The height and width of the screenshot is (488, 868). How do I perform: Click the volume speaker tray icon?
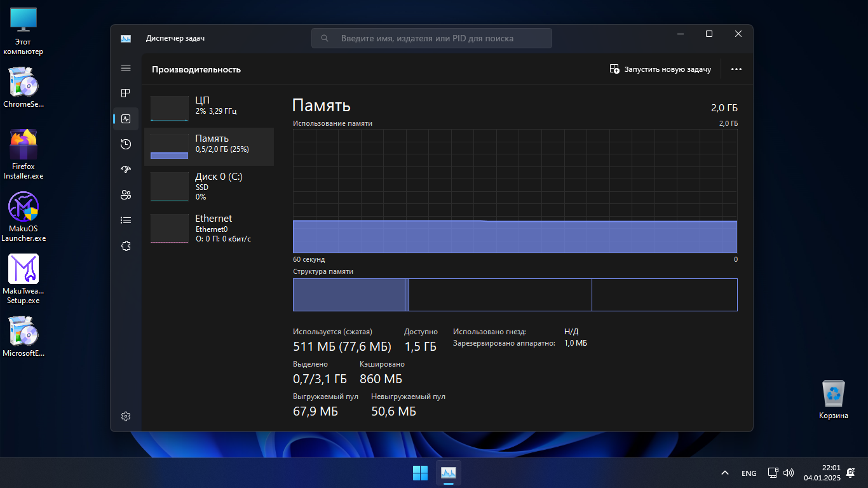(x=789, y=473)
